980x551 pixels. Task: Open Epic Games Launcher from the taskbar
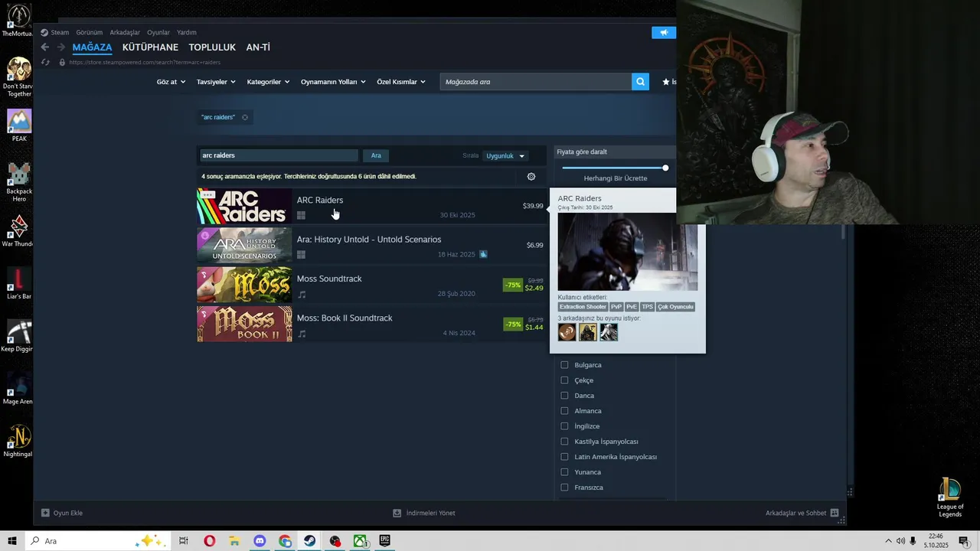pyautogui.click(x=384, y=541)
